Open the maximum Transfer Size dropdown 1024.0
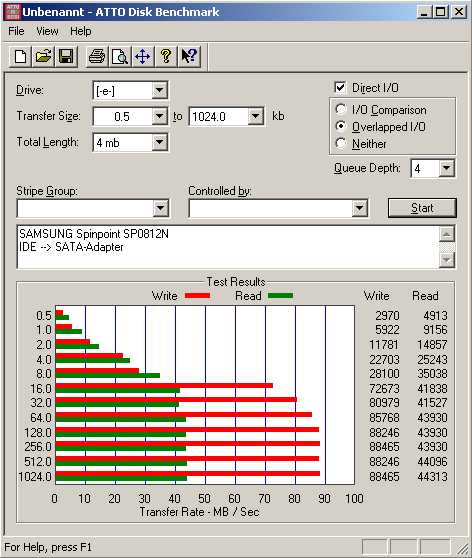The image size is (472, 558). point(256,116)
